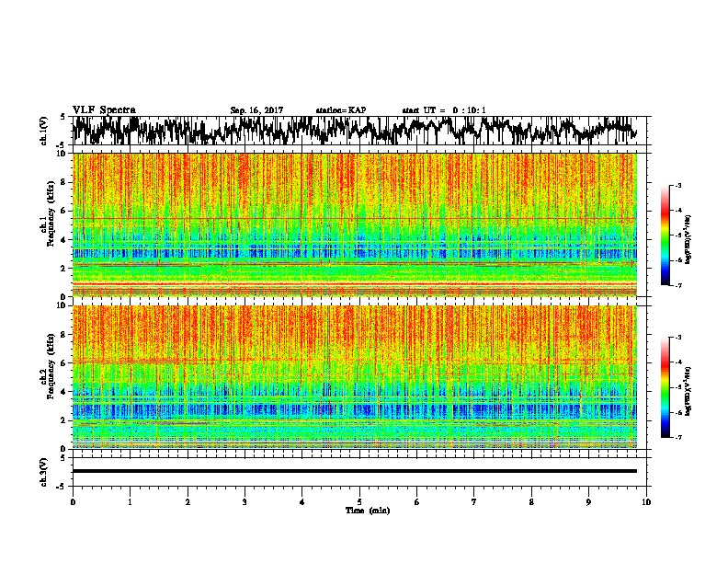Click the "ch.3(V)" axis label
The image size is (728, 563).
pyautogui.click(x=43, y=472)
